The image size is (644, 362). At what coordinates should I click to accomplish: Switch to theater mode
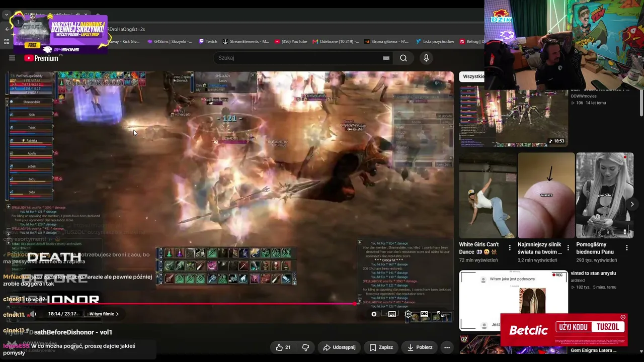(424, 314)
